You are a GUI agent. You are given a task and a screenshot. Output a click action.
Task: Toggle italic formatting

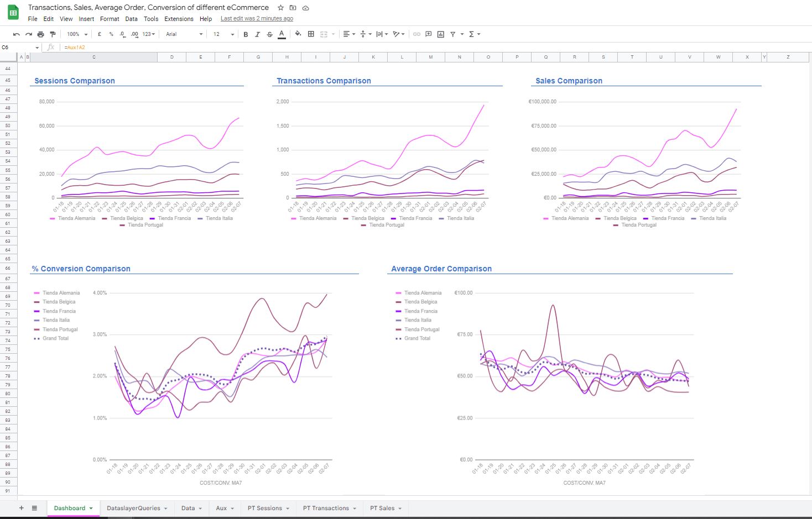point(257,34)
